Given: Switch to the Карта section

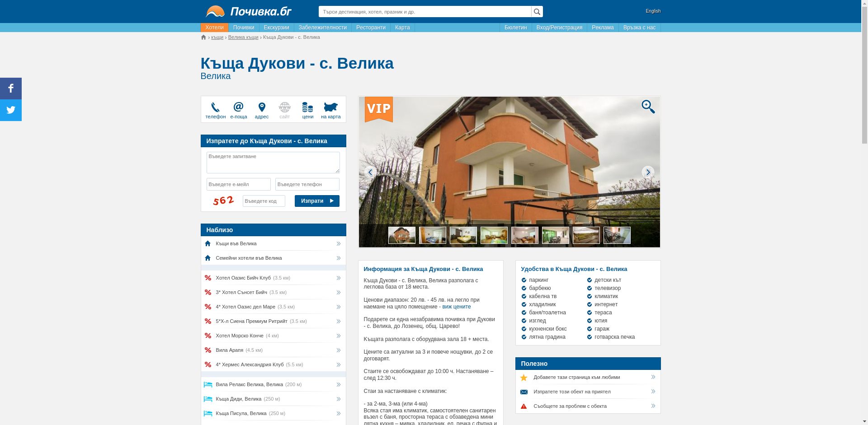Looking at the screenshot, I should click(402, 28).
